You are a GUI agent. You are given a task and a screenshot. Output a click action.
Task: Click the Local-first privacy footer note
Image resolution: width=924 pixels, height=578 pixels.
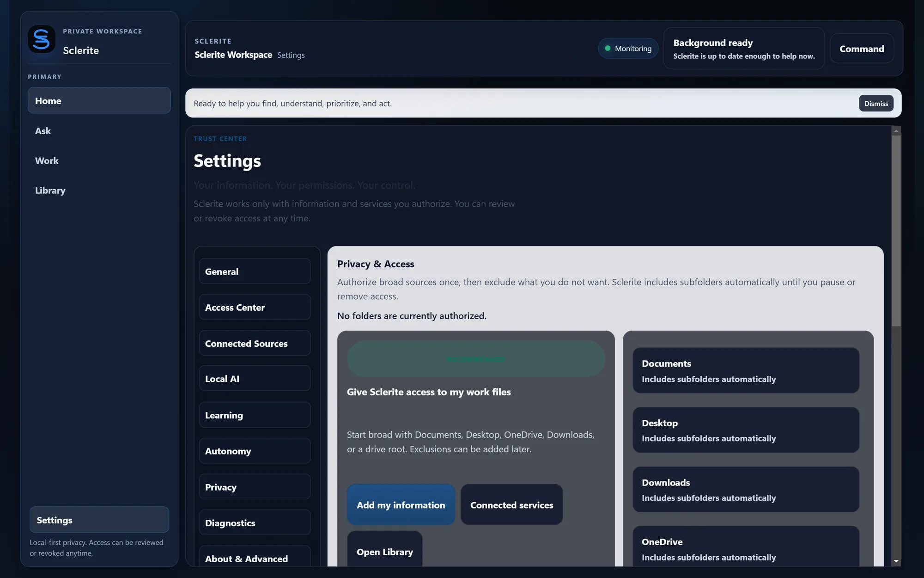pos(97,548)
